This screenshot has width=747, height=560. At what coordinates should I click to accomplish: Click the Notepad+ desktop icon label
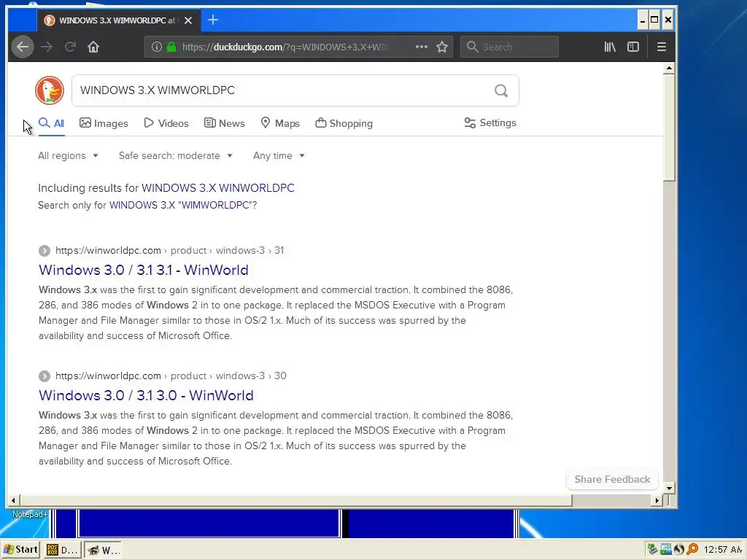pyautogui.click(x=29, y=514)
